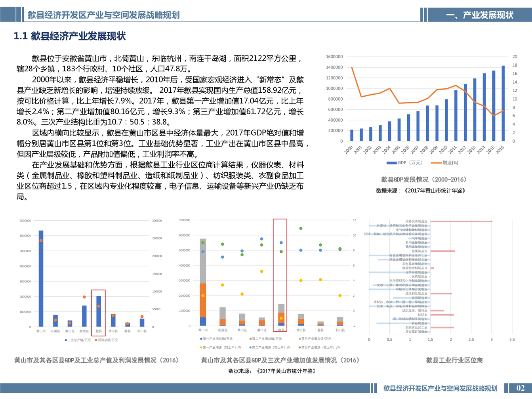Screen dimensions: 532x399
Task: Click the 仪器仪表制造业 bar in location quotient chart
Action: click(461, 221)
